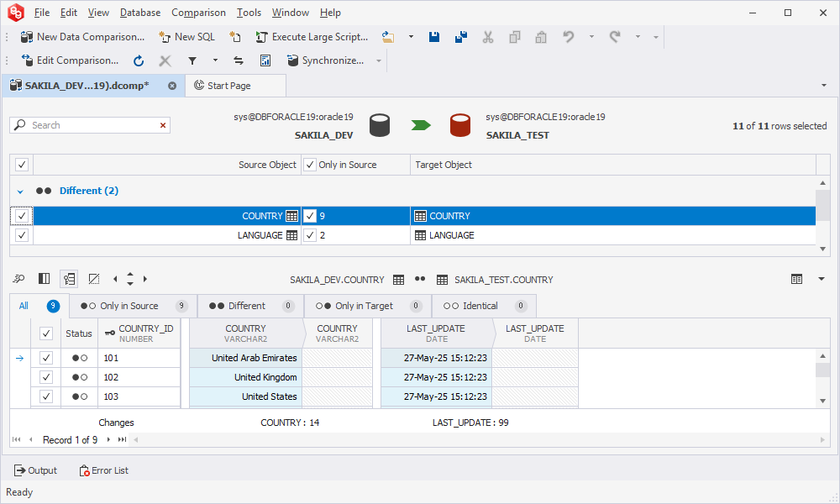Open the Undo history dropdown arrow
840x504 pixels.
point(591,37)
